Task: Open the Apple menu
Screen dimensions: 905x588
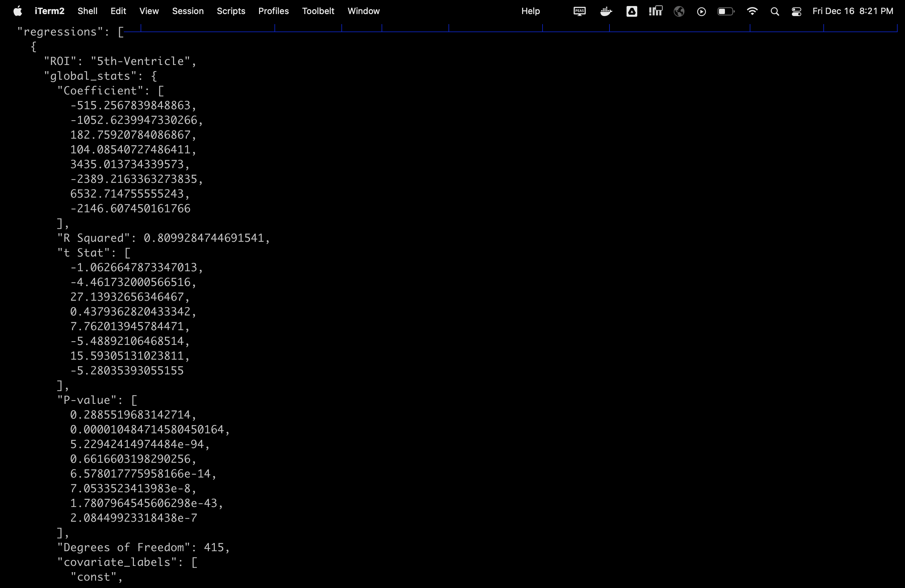Action: (x=17, y=11)
